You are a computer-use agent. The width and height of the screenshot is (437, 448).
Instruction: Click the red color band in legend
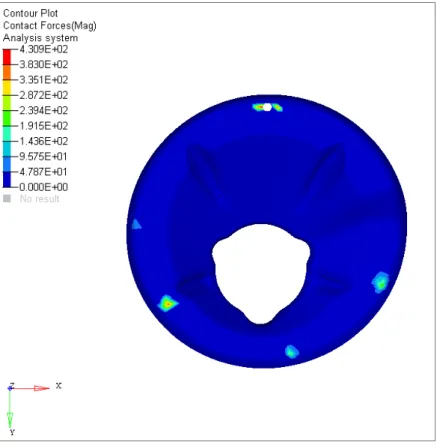(x=7, y=57)
